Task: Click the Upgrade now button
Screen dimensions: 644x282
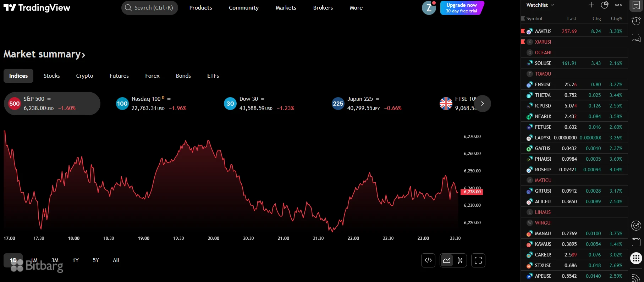Action: click(x=461, y=8)
